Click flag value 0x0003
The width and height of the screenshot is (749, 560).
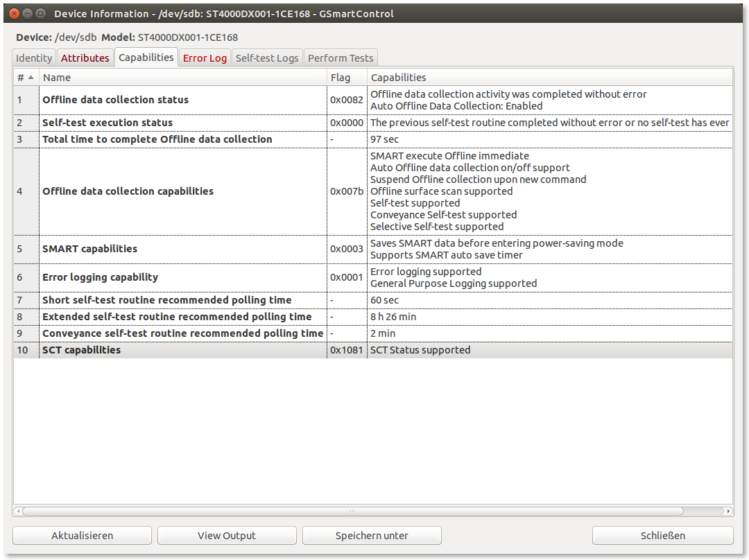click(x=347, y=250)
